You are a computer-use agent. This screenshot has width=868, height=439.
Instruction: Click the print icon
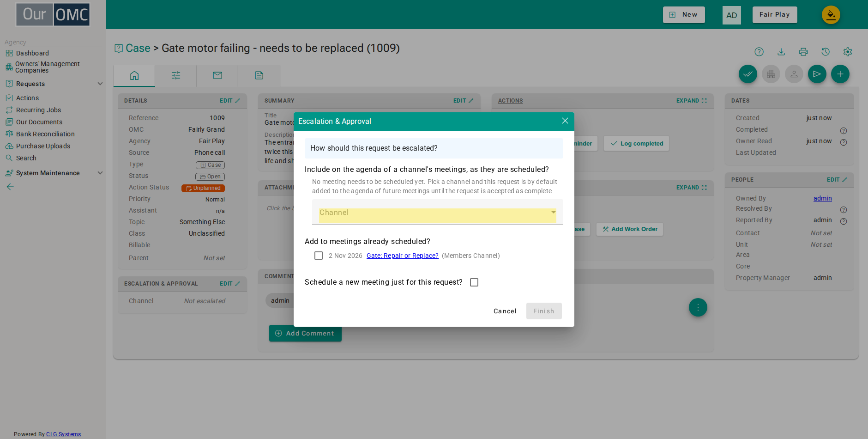(803, 52)
